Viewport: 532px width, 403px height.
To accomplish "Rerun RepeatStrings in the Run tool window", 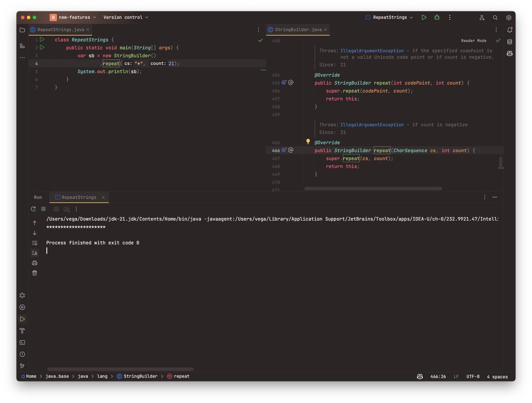I will [x=33, y=209].
